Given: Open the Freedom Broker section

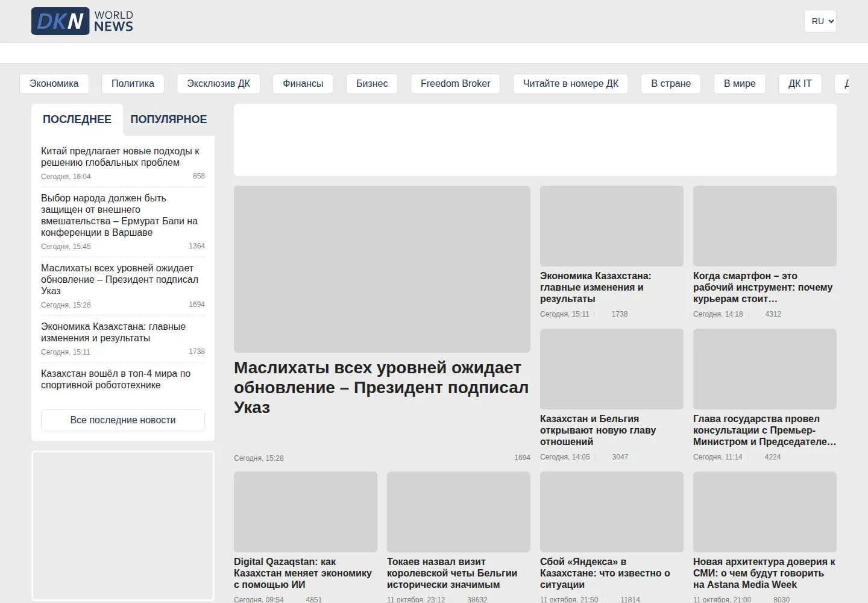Looking at the screenshot, I should click(456, 84).
